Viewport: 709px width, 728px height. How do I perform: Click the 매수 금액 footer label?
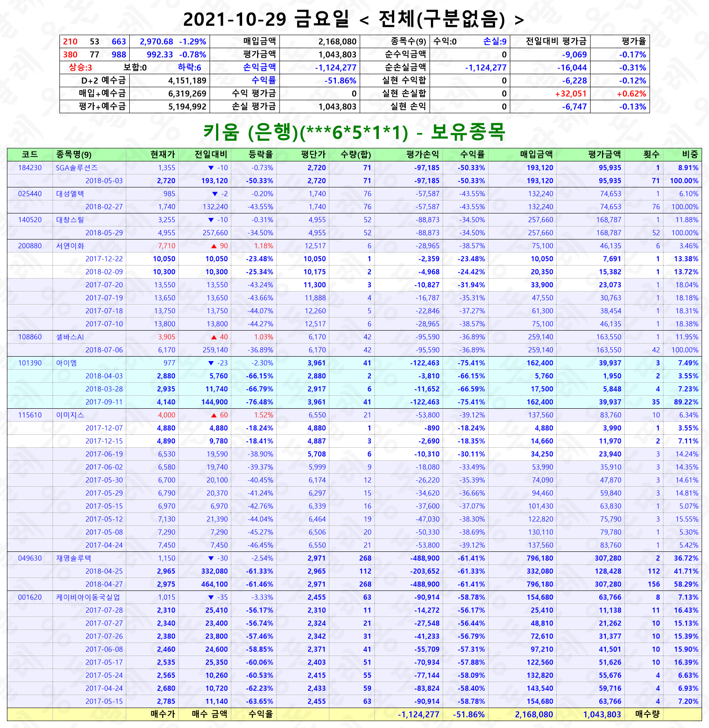(x=210, y=714)
